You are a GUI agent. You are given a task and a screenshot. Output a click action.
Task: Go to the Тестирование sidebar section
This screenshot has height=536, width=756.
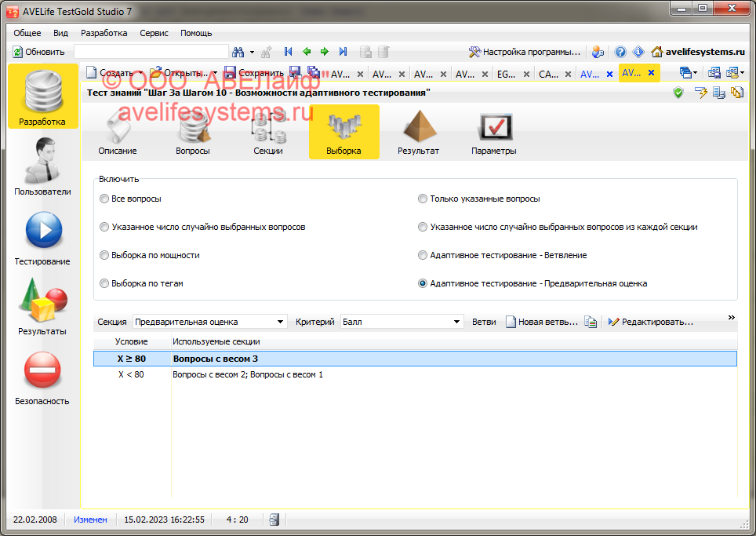tap(42, 236)
